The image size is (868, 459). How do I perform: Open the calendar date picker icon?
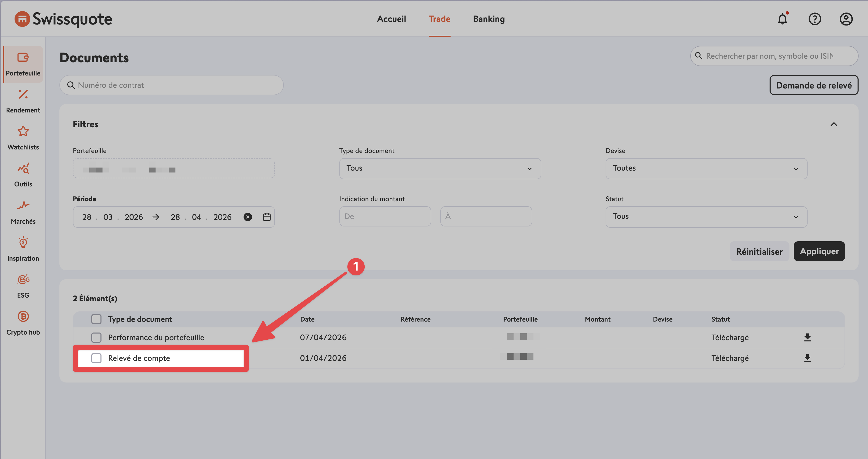(x=266, y=217)
